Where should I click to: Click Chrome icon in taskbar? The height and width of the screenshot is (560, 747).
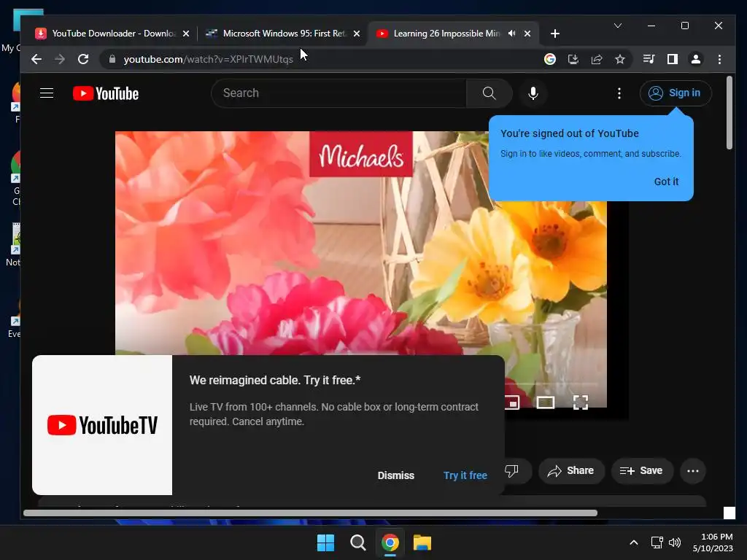[x=390, y=542]
